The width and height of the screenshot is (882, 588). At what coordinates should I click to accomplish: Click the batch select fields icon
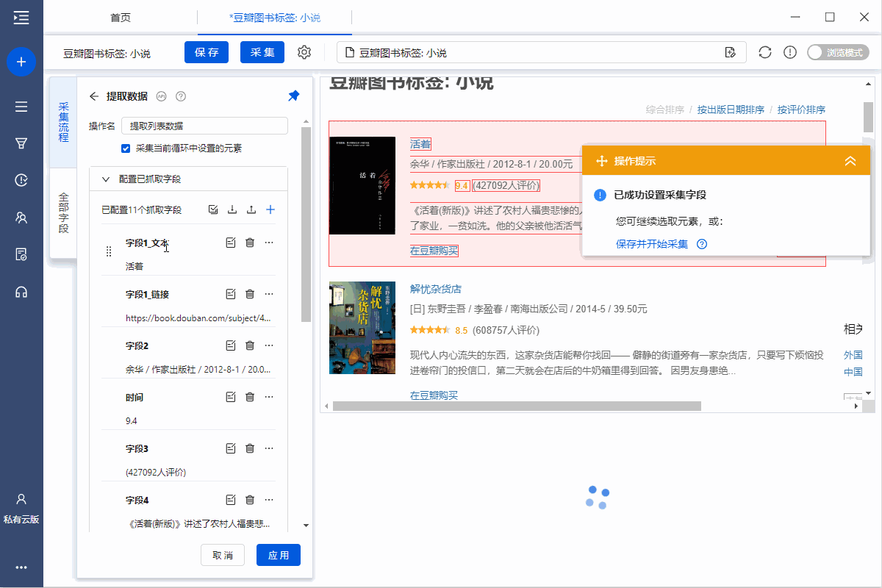click(x=213, y=209)
